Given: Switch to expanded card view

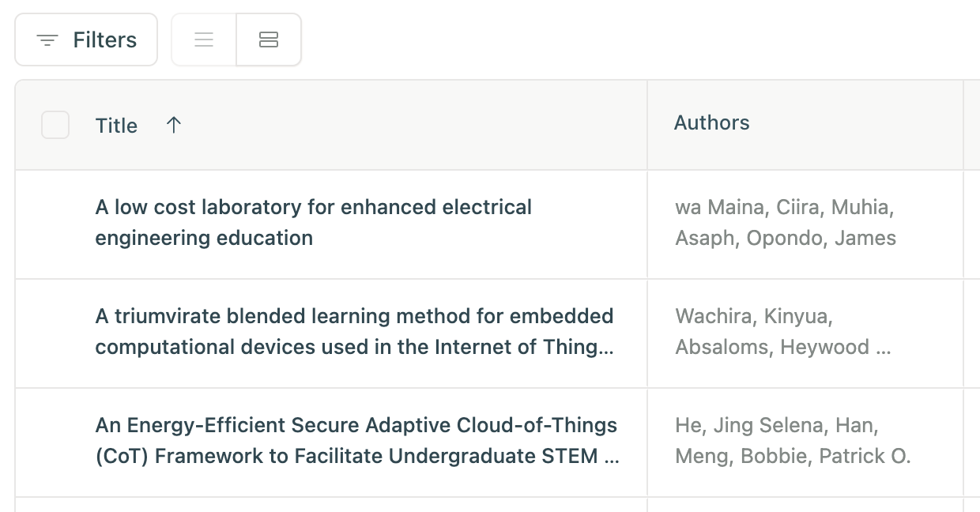Looking at the screenshot, I should 269,40.
